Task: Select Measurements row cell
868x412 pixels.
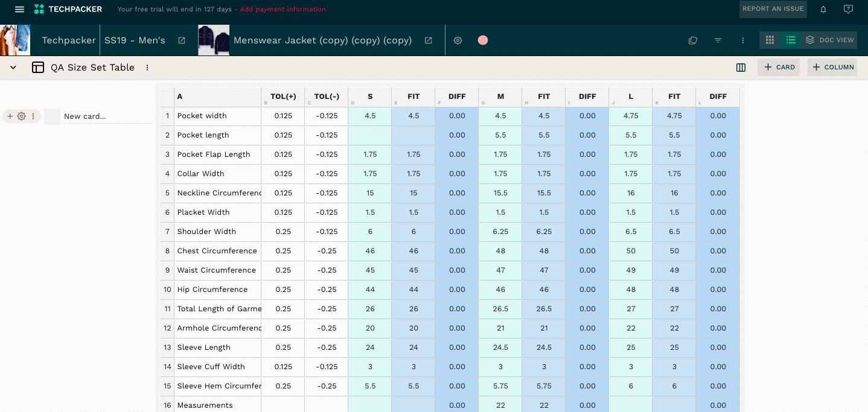Action: [x=217, y=404]
